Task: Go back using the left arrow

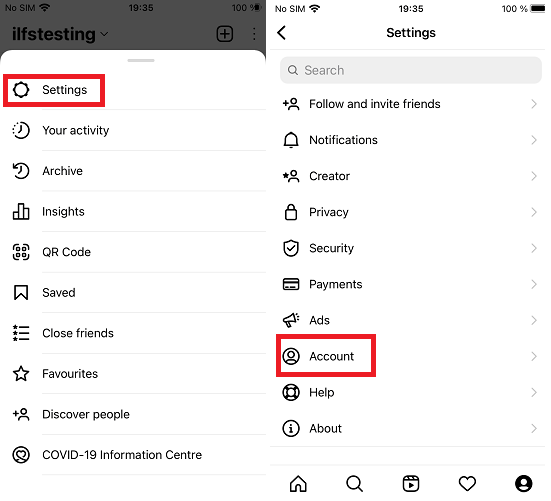Action: [282, 33]
